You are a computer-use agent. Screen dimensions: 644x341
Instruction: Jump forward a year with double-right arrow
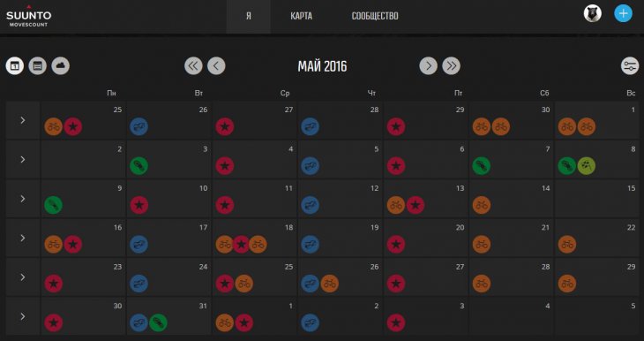coord(452,65)
